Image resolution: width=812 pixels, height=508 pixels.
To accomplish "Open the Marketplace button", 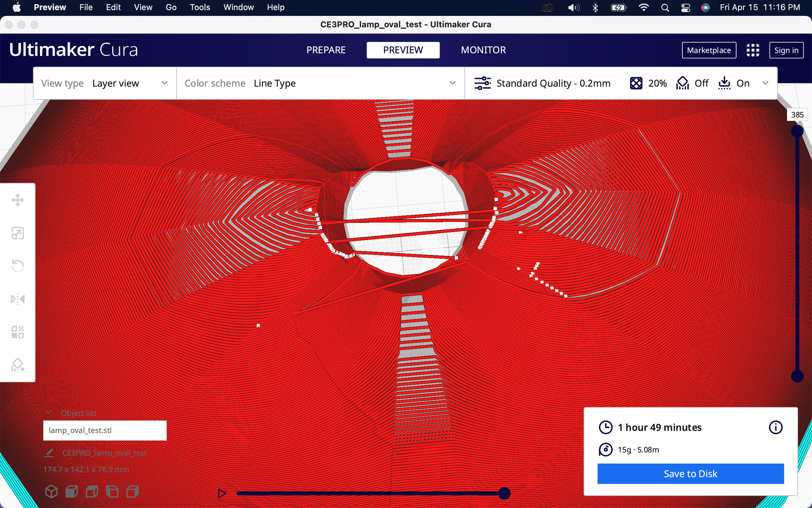I will click(x=709, y=50).
